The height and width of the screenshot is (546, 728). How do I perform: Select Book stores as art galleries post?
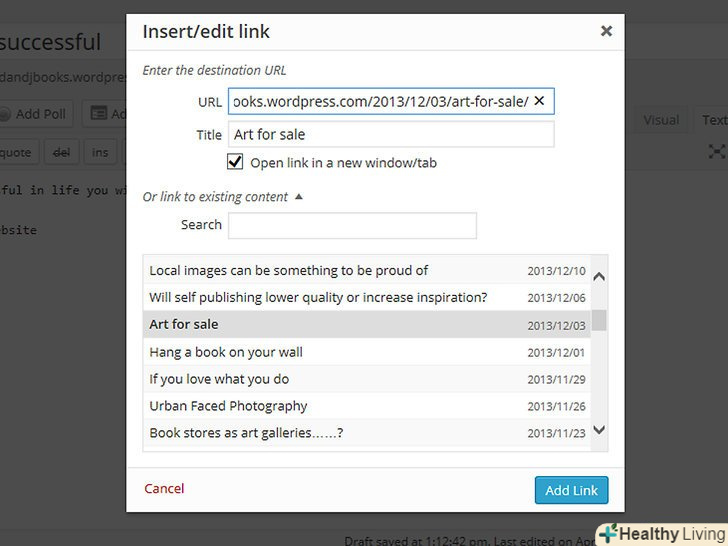click(x=246, y=433)
